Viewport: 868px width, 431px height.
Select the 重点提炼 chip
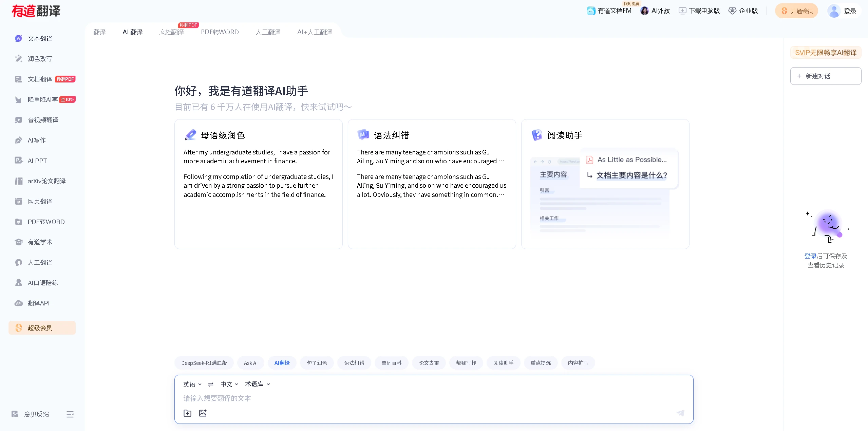pyautogui.click(x=541, y=363)
